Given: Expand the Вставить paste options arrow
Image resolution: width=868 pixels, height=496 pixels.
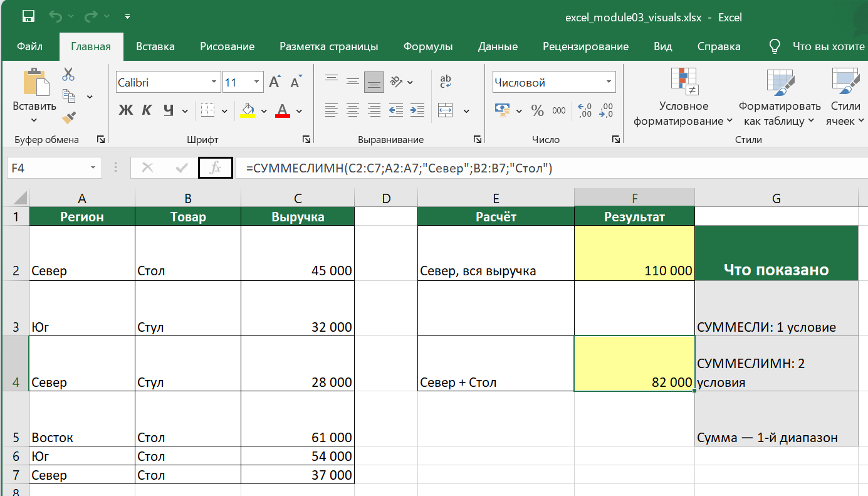Looking at the screenshot, I should 34,120.
